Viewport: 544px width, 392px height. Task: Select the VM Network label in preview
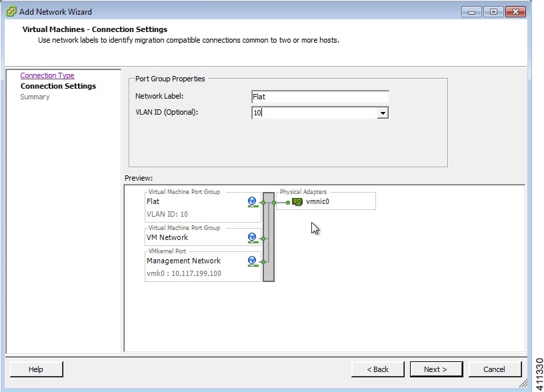[x=167, y=237]
